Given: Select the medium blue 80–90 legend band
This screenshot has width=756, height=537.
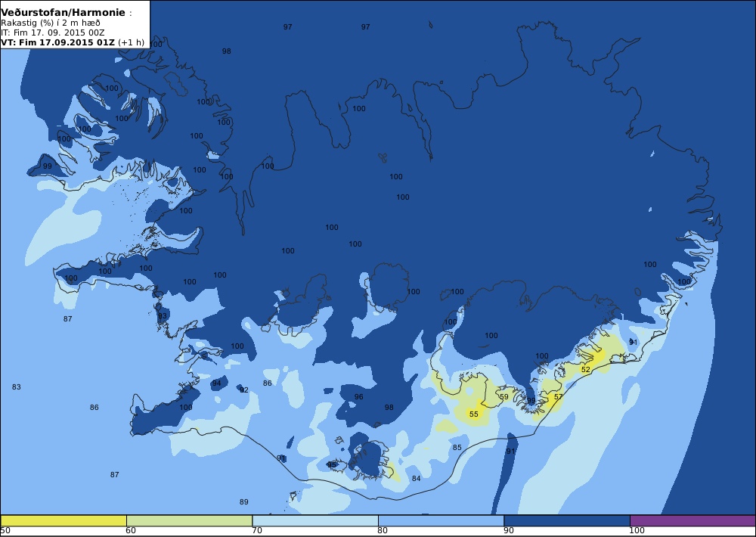Looking at the screenshot, I should pyautogui.click(x=442, y=520).
